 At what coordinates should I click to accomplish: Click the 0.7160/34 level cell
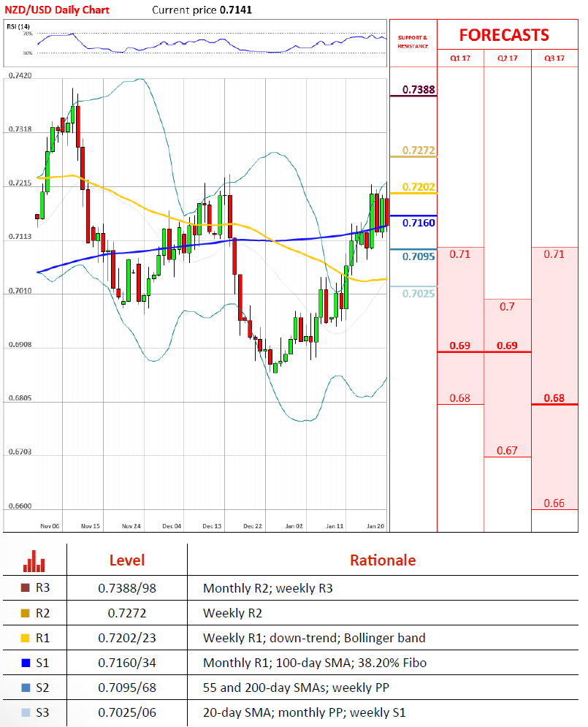coord(127,663)
